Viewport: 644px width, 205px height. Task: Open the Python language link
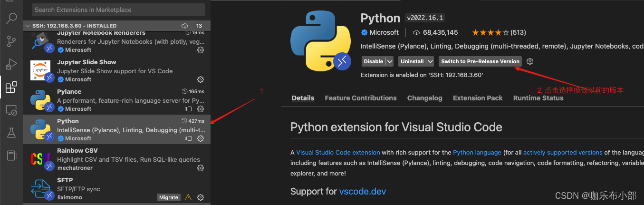(x=477, y=153)
